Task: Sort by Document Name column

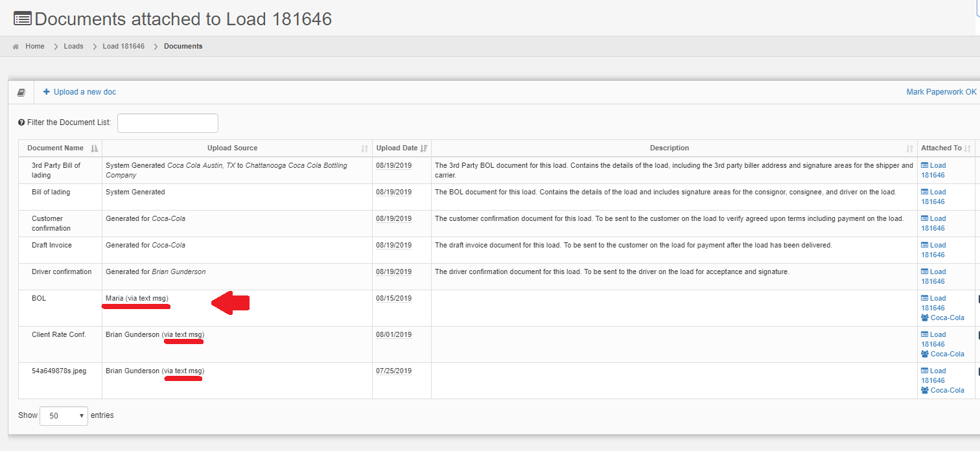Action: pos(60,148)
